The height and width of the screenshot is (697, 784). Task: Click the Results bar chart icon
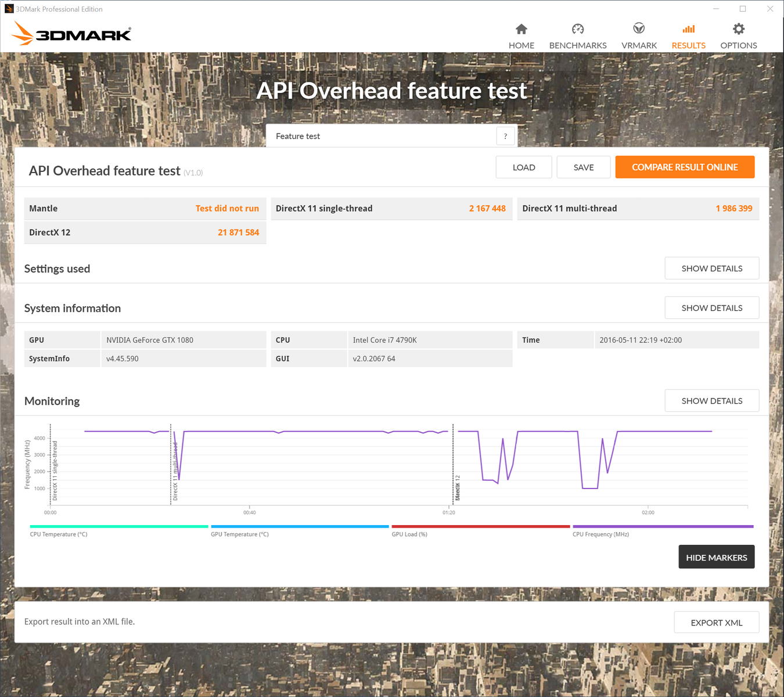[689, 29]
